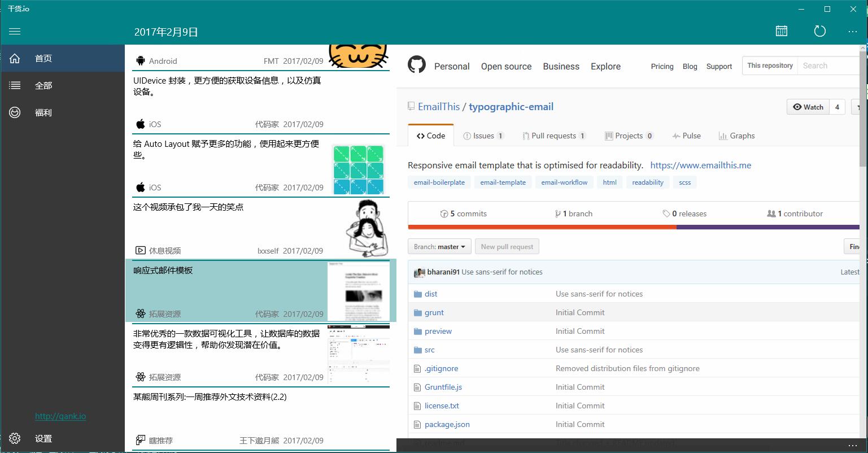Switch to the Projects tab
Image resolution: width=868 pixels, height=453 pixels.
click(x=629, y=136)
